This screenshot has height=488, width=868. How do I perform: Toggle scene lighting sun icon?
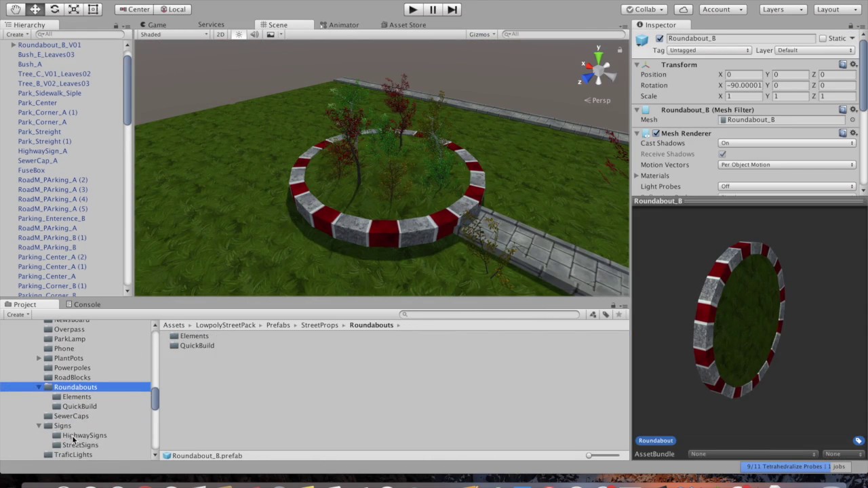tap(239, 35)
